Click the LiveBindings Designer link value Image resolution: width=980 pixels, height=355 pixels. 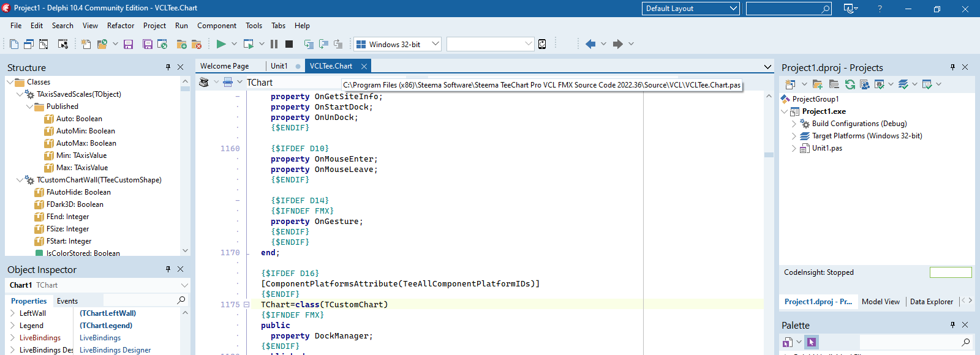(x=115, y=350)
